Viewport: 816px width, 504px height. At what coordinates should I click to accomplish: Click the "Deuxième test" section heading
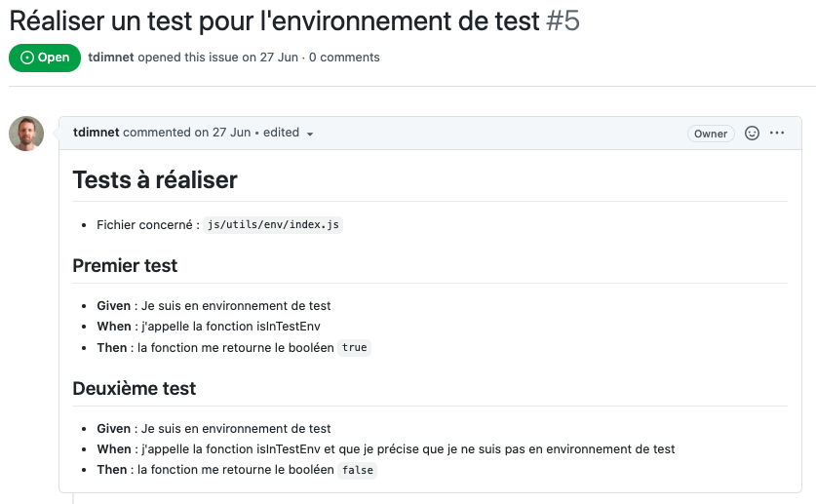click(x=135, y=388)
